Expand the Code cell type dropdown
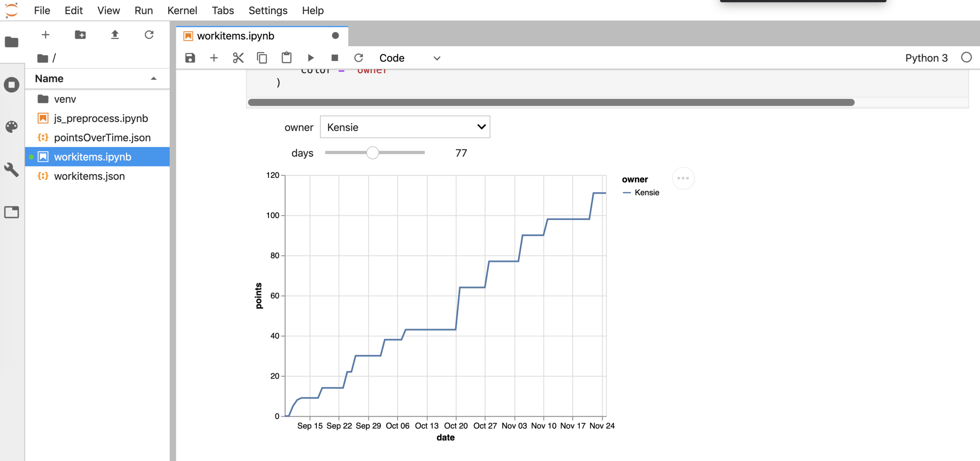The height and width of the screenshot is (461, 980). [410, 58]
